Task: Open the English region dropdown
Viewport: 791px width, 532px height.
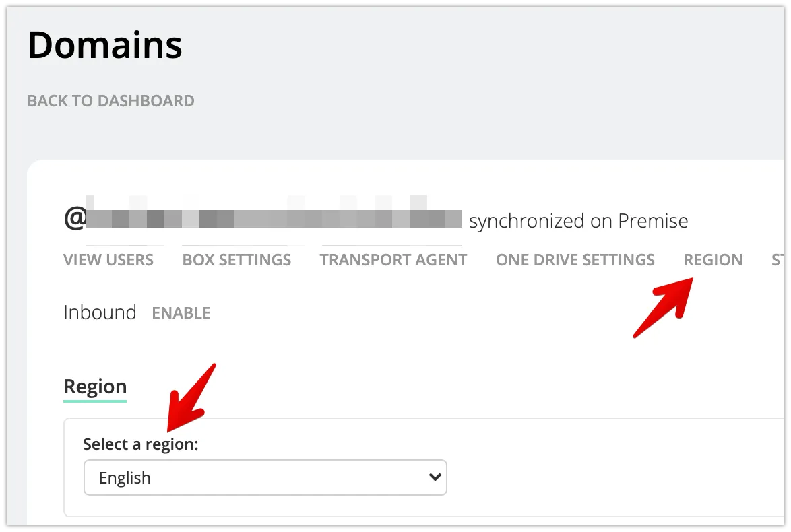Action: pos(265,477)
